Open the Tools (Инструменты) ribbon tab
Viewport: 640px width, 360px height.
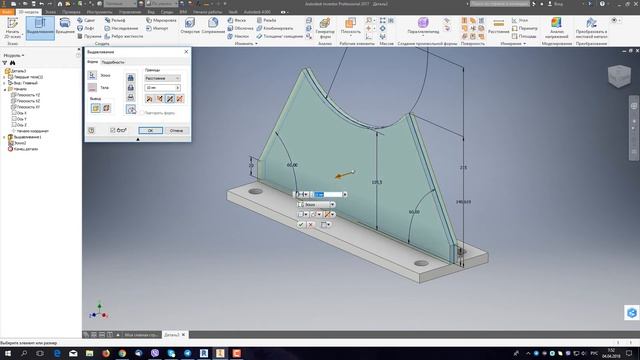100,12
